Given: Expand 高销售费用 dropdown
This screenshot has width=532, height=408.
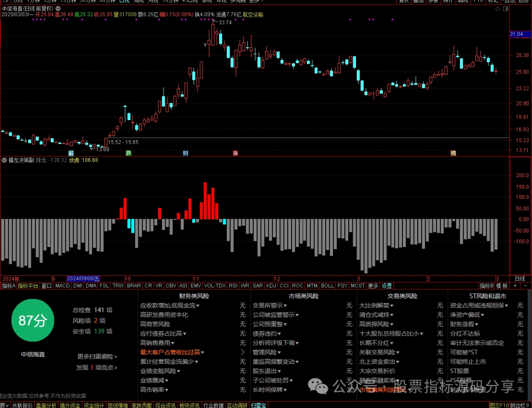Looking at the screenshot, I should 173,343.
